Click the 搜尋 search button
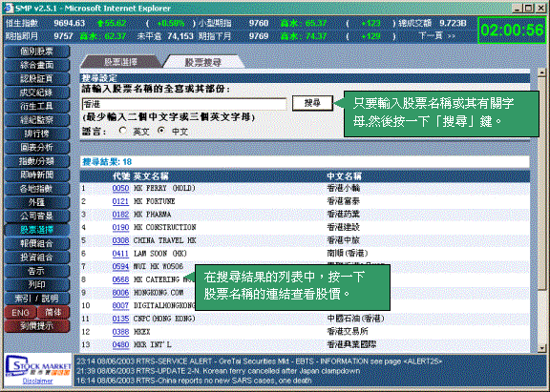 point(312,103)
